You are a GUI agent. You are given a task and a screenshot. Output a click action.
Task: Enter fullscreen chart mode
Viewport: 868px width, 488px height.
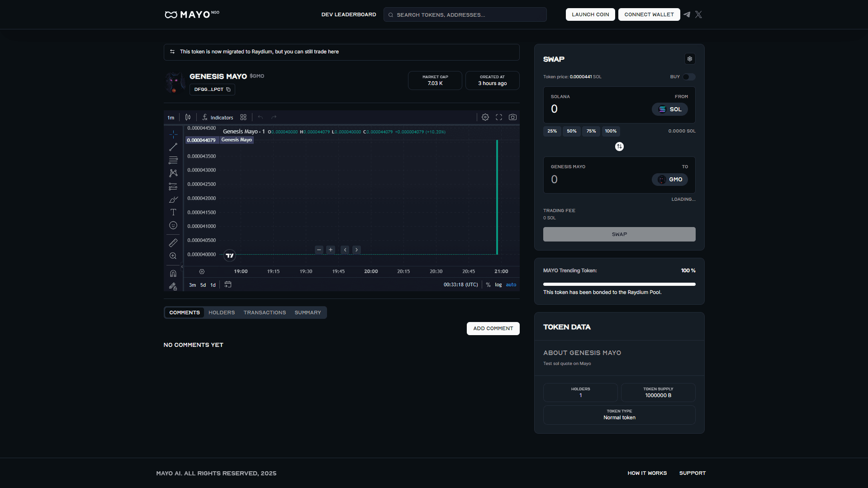point(498,117)
